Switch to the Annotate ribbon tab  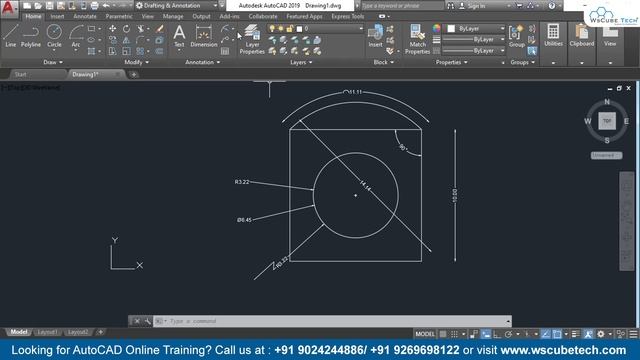click(85, 16)
